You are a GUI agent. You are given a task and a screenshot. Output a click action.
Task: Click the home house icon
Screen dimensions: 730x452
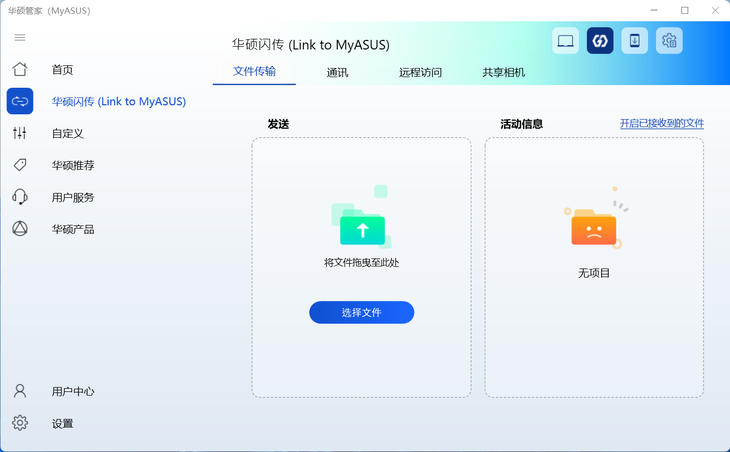point(20,69)
